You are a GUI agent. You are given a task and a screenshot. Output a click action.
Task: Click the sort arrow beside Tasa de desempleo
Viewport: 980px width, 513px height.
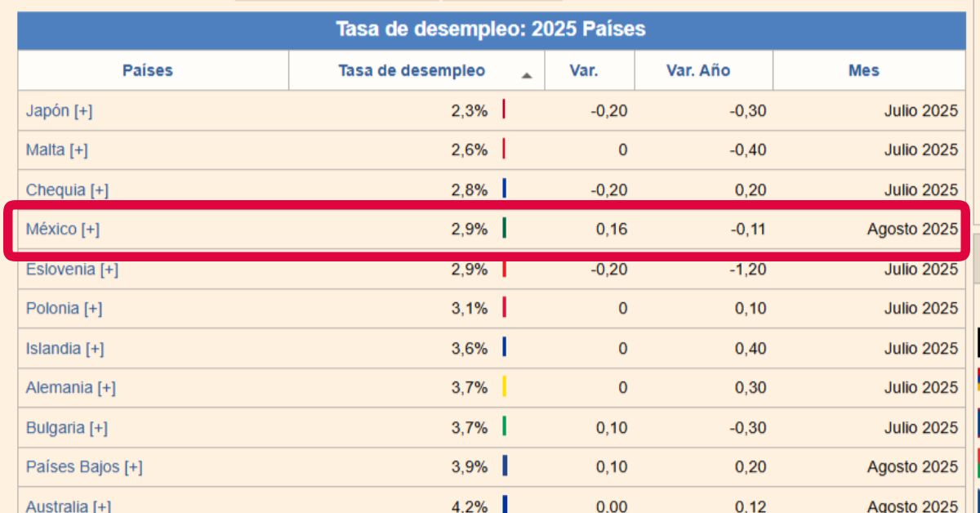tap(527, 74)
